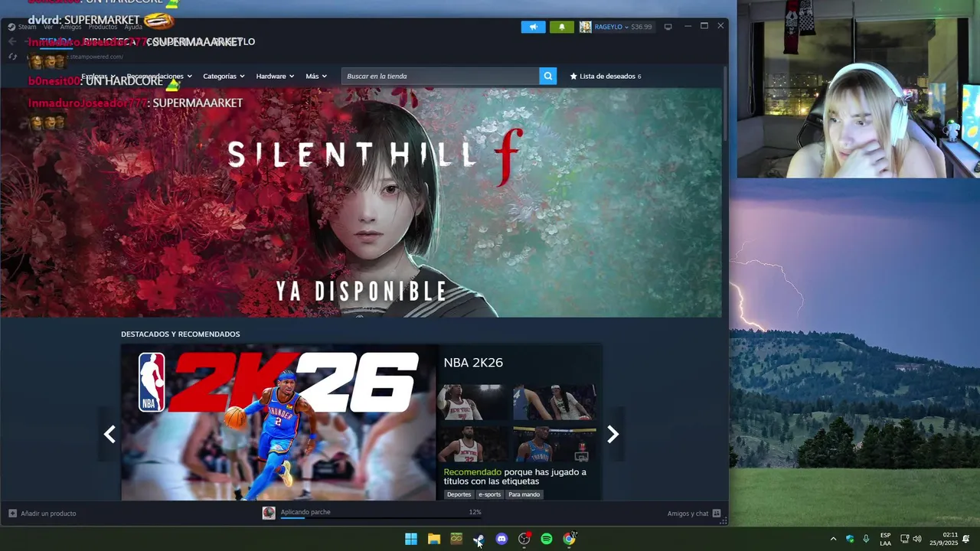Open the Silent Hill f banner
Screen dimensions: 980x551
(361, 202)
